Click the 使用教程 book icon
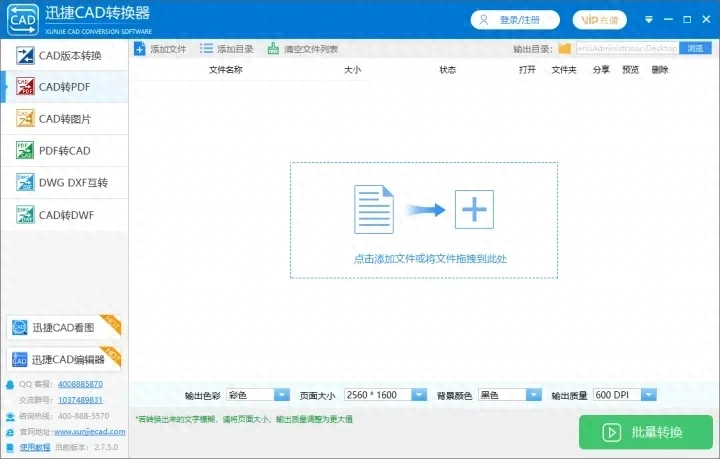Screen dimensions: 720x459 [10, 448]
